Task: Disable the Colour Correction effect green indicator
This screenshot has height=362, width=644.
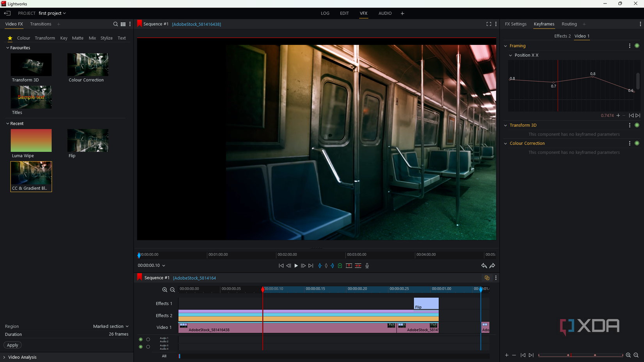Action: 637,143
